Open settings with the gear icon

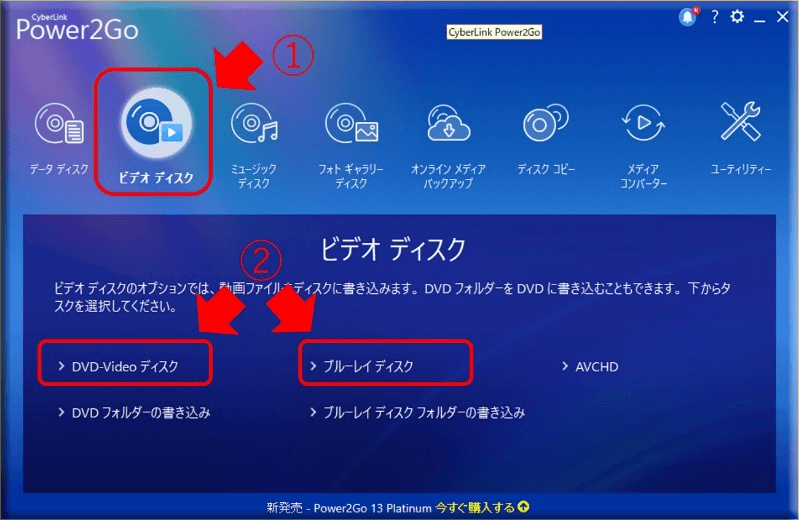[737, 17]
